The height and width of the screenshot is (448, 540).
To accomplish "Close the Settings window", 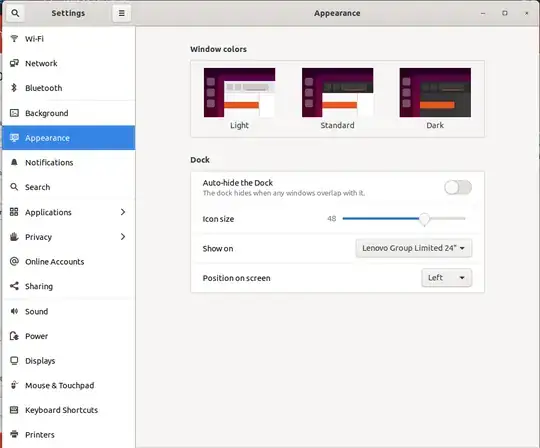I will [x=526, y=13].
